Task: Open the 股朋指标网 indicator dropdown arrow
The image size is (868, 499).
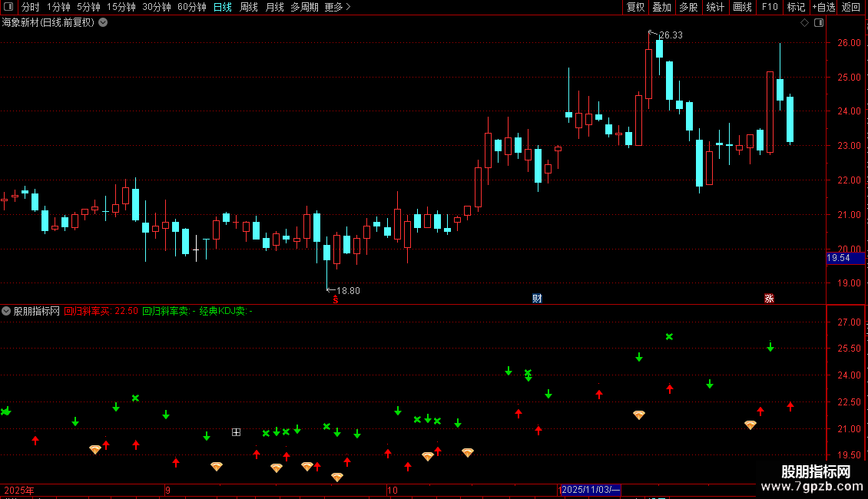Action: (x=6, y=311)
